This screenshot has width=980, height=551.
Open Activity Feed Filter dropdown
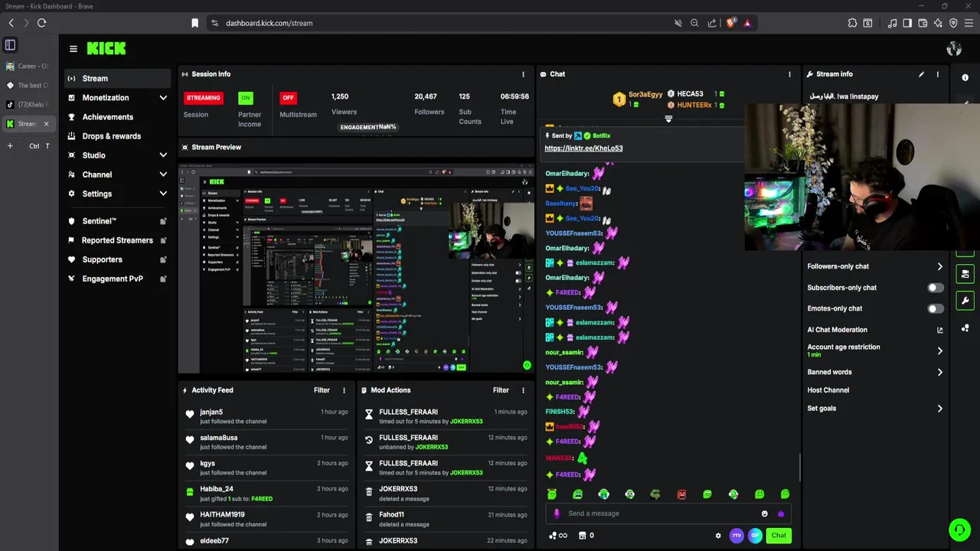322,390
